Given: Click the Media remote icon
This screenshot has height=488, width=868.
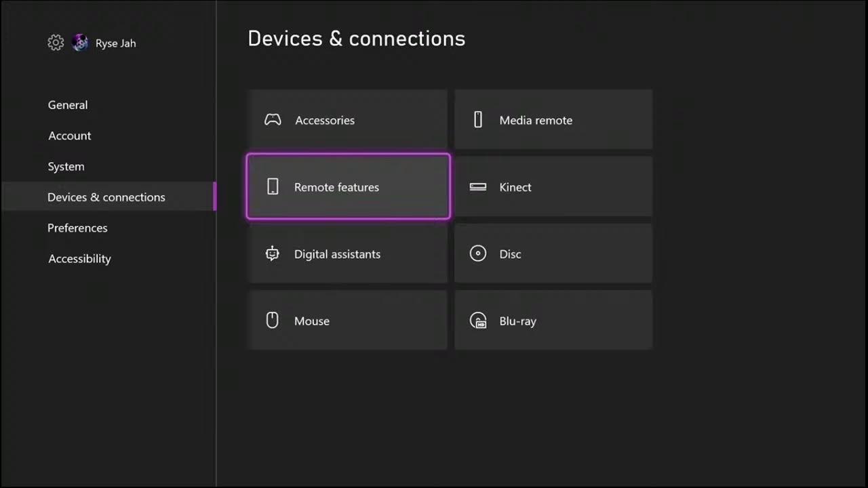Looking at the screenshot, I should (x=478, y=120).
